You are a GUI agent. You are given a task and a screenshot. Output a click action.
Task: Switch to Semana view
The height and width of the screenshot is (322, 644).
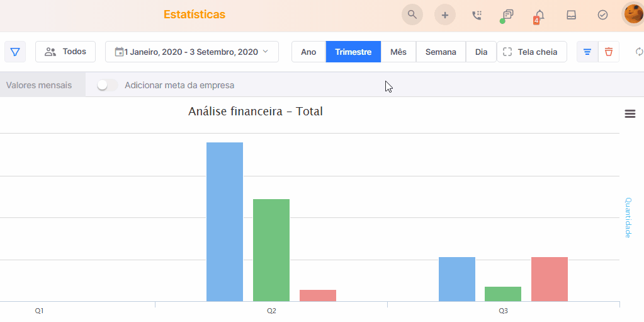click(x=441, y=52)
